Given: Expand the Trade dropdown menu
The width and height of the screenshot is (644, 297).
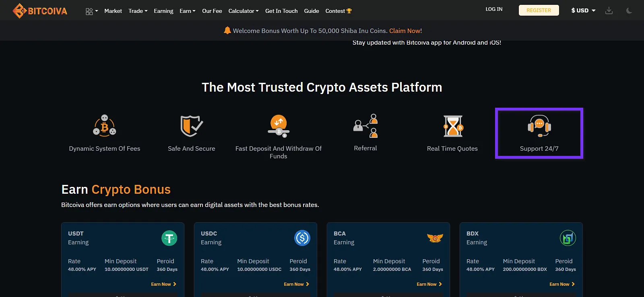Looking at the screenshot, I should click(138, 11).
